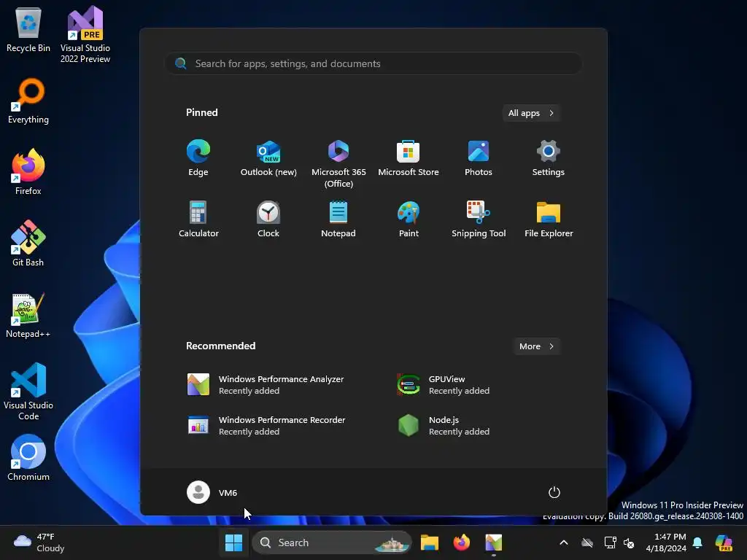Screen dimensions: 747x560
Task: Click the taskbar Search box
Action: point(332,542)
